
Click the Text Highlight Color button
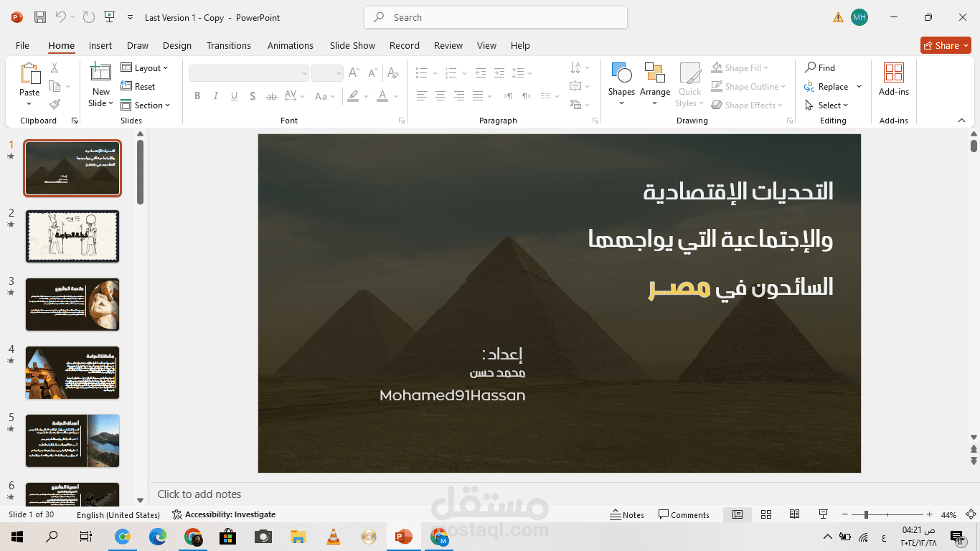(x=353, y=96)
